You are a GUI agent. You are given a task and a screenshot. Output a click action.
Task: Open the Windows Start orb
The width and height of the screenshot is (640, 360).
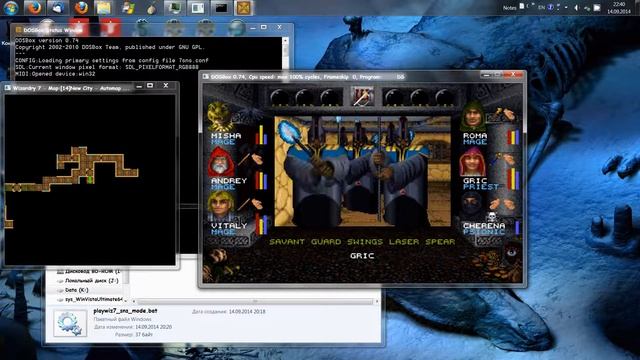[x=11, y=7]
